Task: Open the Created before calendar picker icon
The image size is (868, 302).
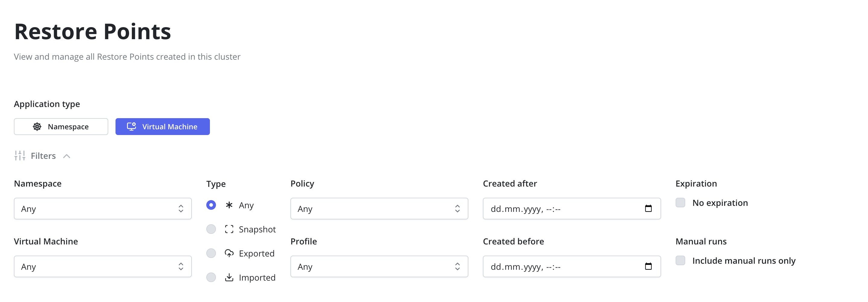Action: pos(648,266)
